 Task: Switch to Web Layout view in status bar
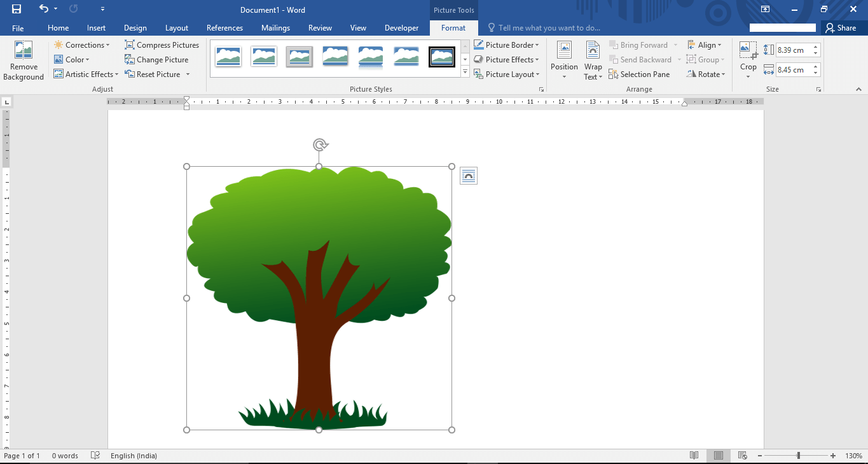click(x=742, y=456)
